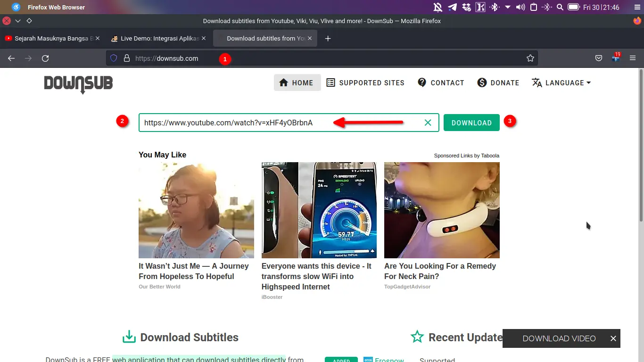Screen dimensions: 644x362
Task: Open the speedtest phone ad thumbnail
Action: pyautogui.click(x=319, y=210)
